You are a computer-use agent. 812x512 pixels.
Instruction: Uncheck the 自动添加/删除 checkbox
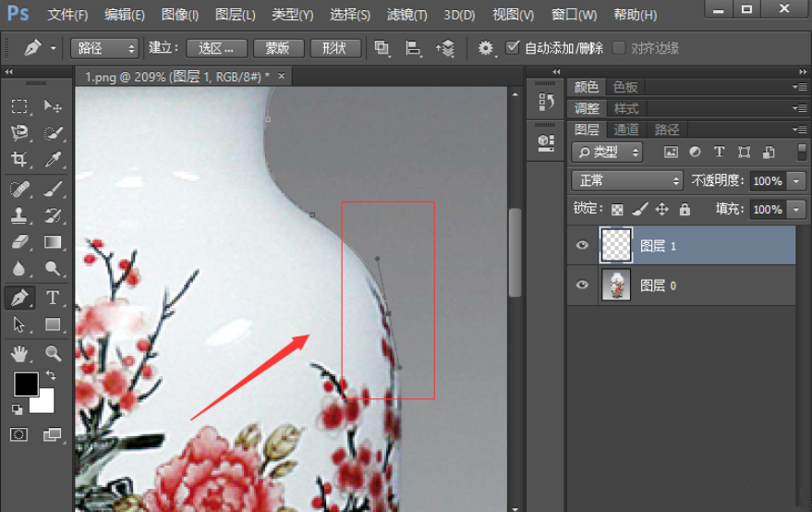point(514,48)
